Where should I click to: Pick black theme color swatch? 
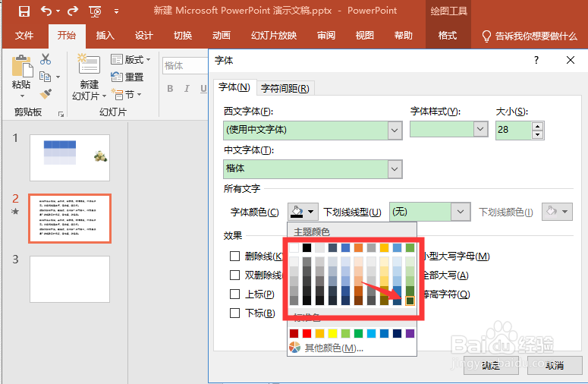(x=307, y=247)
